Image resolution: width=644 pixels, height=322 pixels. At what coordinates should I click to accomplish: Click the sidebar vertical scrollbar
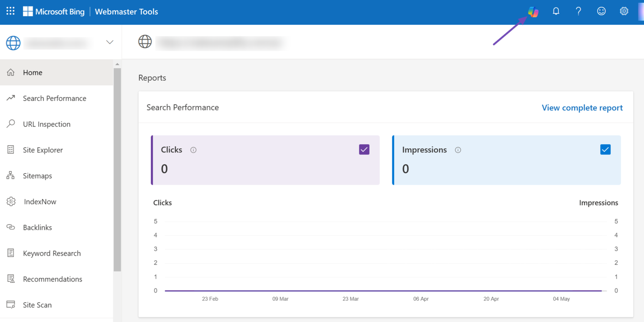click(117, 170)
